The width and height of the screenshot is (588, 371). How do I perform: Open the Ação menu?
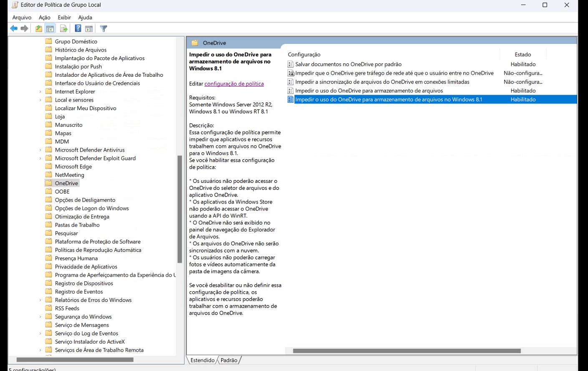click(45, 18)
